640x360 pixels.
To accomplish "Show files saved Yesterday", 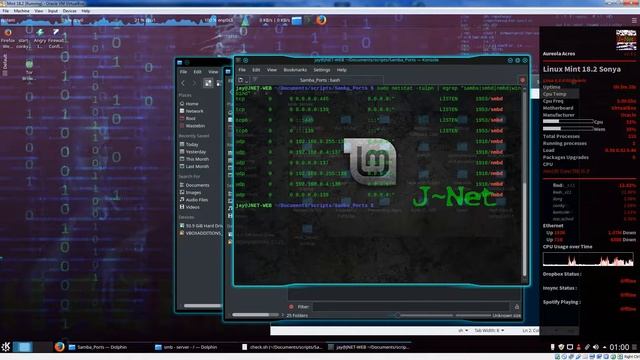I will (x=193, y=152).
